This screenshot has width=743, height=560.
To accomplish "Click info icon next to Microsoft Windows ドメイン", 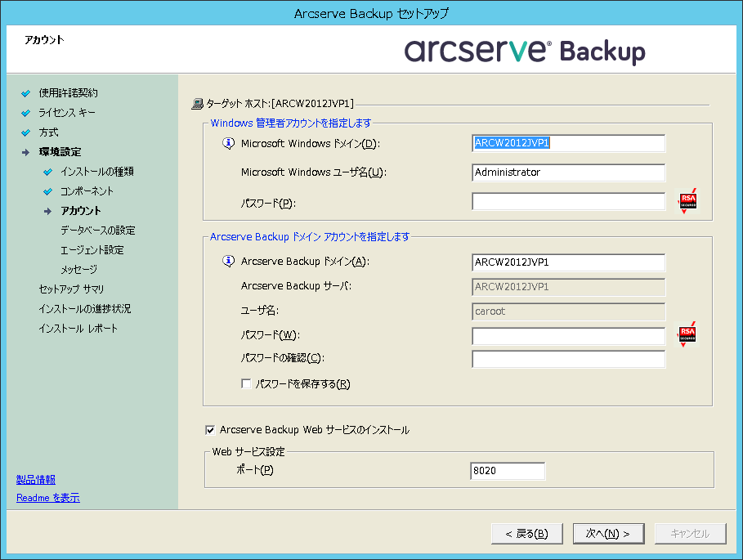I will [228, 143].
